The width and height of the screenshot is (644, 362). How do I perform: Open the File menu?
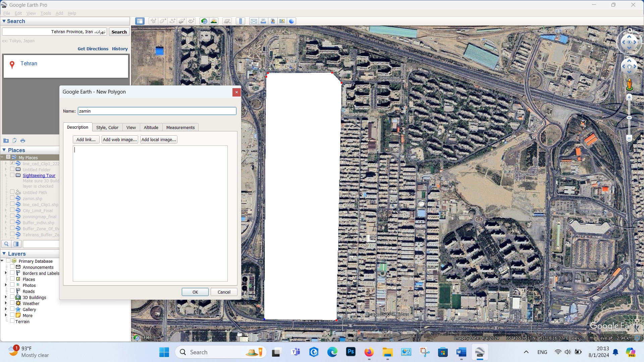point(7,13)
